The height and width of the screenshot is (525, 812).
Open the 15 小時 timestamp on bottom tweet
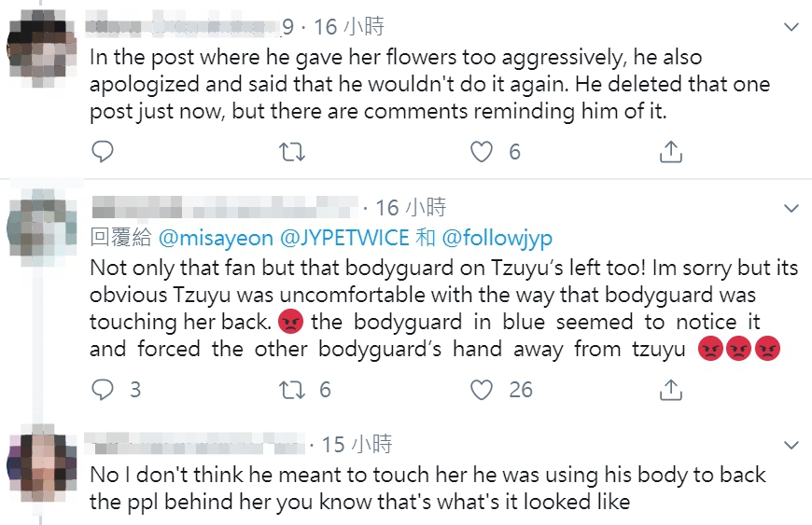click(357, 445)
